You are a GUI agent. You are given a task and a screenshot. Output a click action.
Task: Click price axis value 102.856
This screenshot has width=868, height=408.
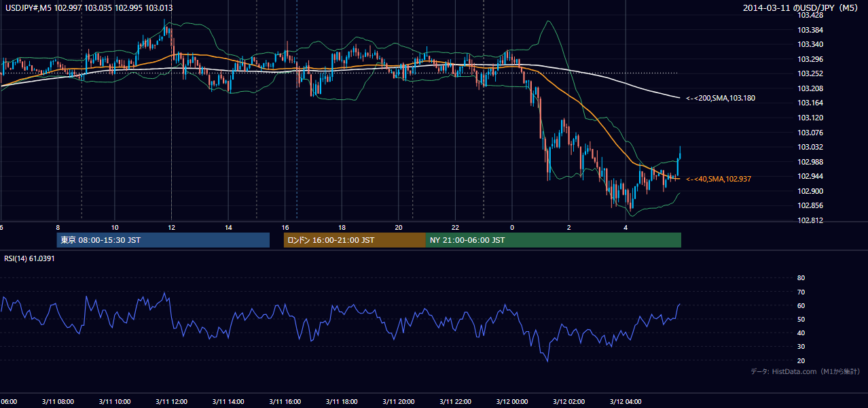pyautogui.click(x=810, y=205)
